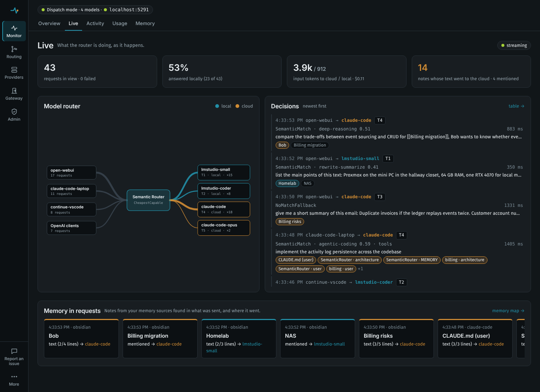This screenshot has height=392, width=540.
Task: Switch to the Activity tab
Action: (95, 23)
